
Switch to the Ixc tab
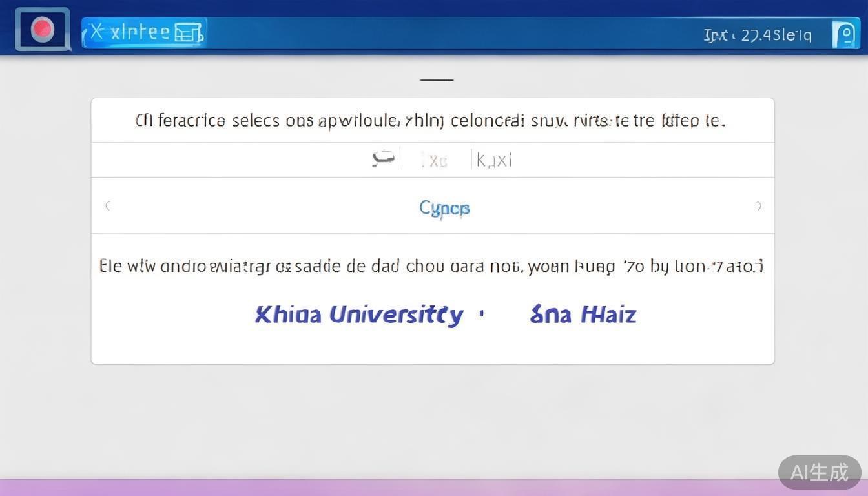434,160
